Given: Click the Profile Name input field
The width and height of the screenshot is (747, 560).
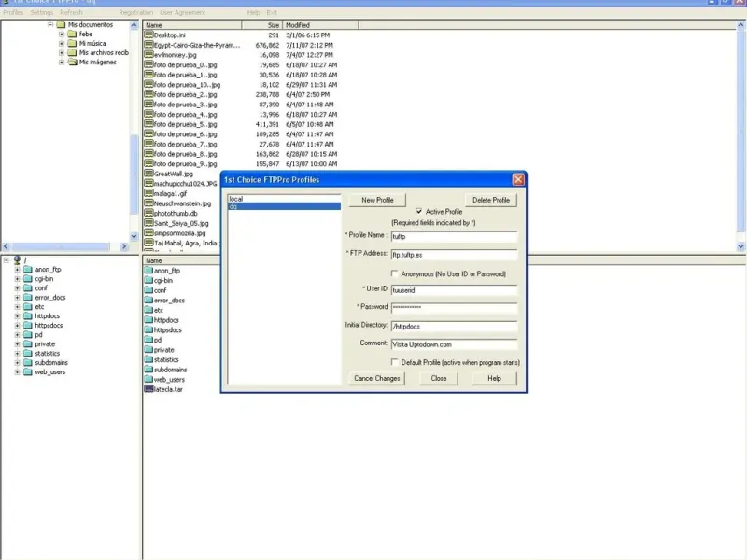Looking at the screenshot, I should [454, 237].
